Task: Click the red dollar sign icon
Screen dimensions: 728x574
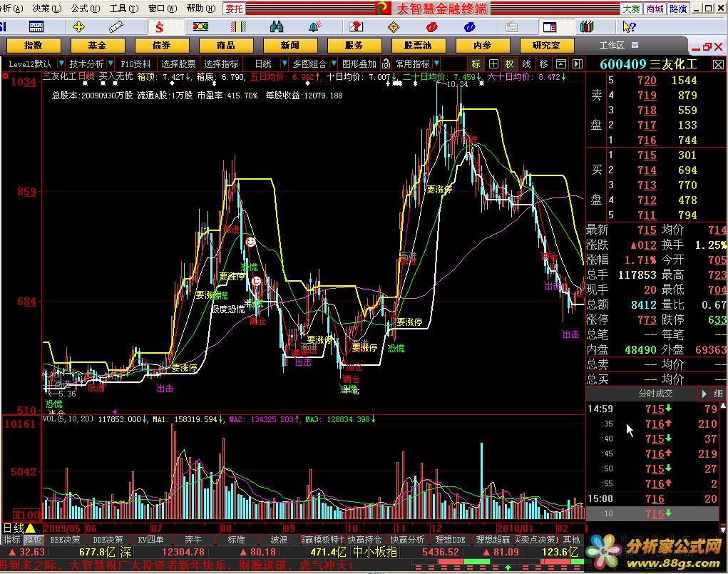Action: pyautogui.click(x=159, y=27)
